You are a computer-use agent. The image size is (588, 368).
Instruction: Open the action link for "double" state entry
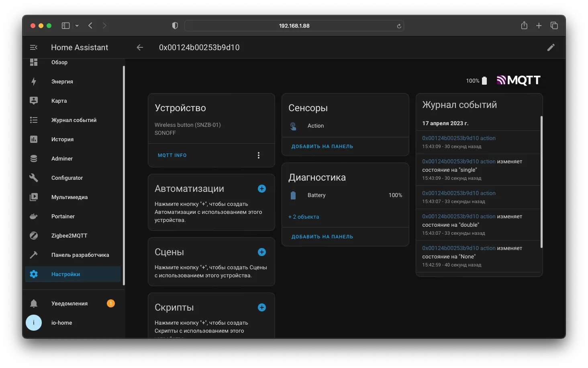coord(459,216)
